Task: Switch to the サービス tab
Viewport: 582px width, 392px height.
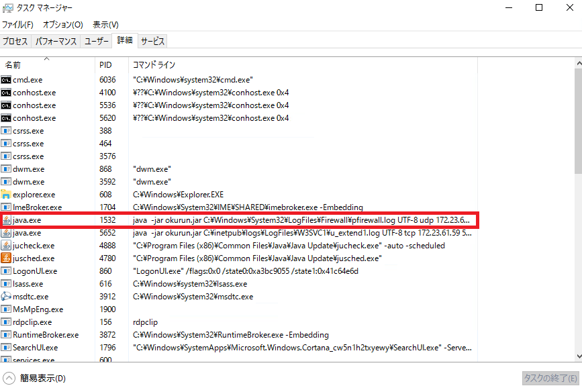Action: [152, 41]
